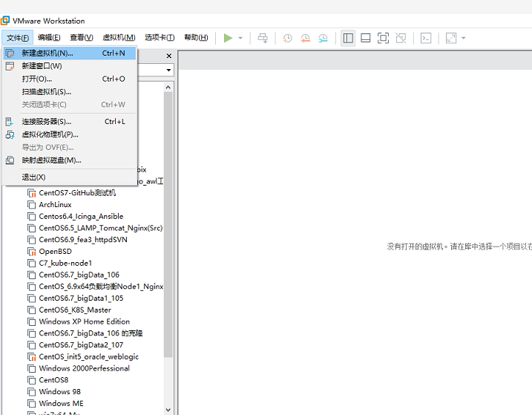Open the 帮助(H) menu
This screenshot has height=415, width=532.
point(196,38)
